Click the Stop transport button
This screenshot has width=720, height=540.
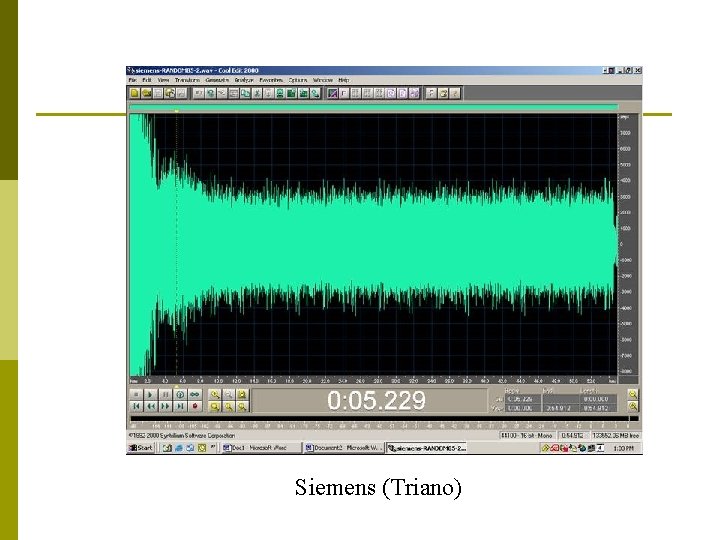coord(136,394)
